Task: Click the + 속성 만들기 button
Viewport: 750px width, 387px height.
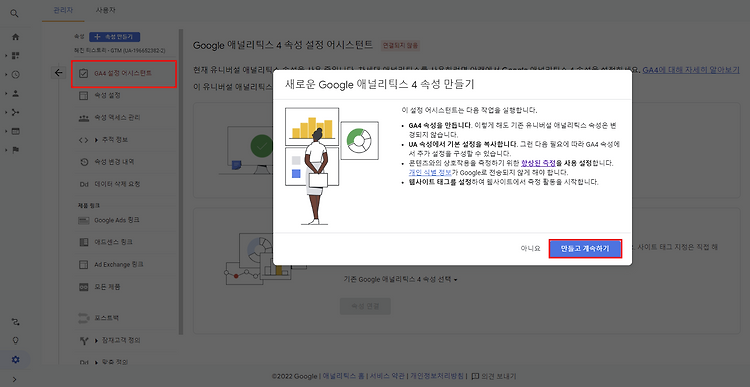Action: coord(114,37)
